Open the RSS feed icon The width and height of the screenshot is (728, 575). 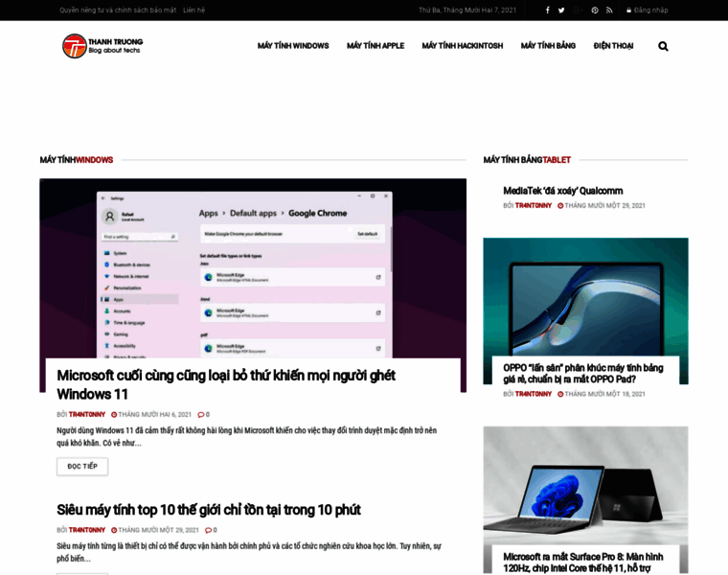pyautogui.click(x=609, y=11)
